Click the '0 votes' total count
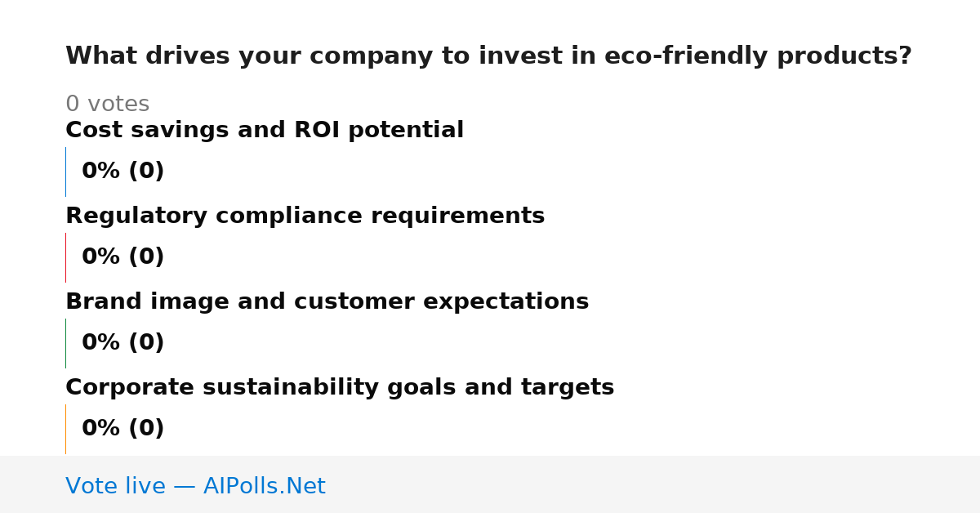Viewport: 980px width, 513px height. [107, 104]
